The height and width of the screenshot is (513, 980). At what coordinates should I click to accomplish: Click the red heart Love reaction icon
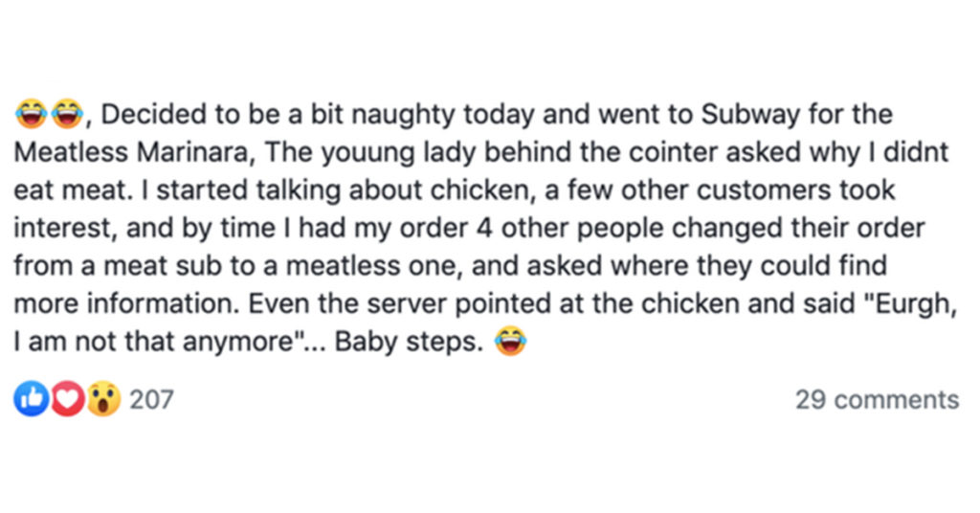point(68,399)
